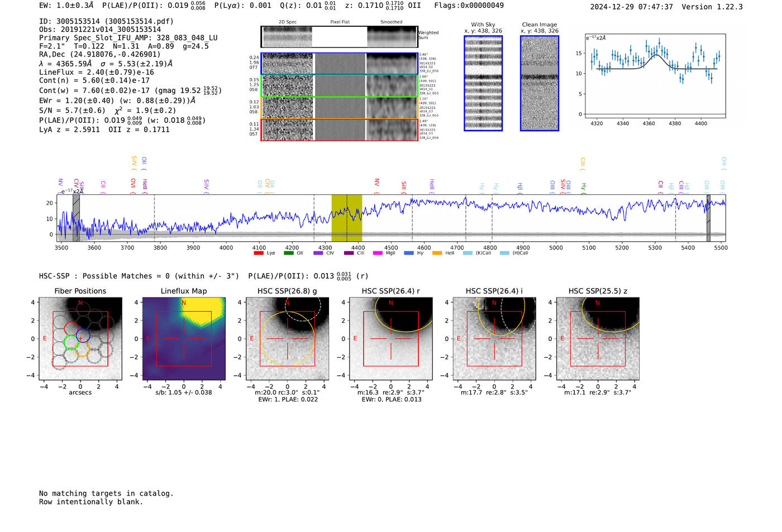The image size is (782, 532).
Task: Click the (H)CaII legend swatch
Action: tap(504, 253)
